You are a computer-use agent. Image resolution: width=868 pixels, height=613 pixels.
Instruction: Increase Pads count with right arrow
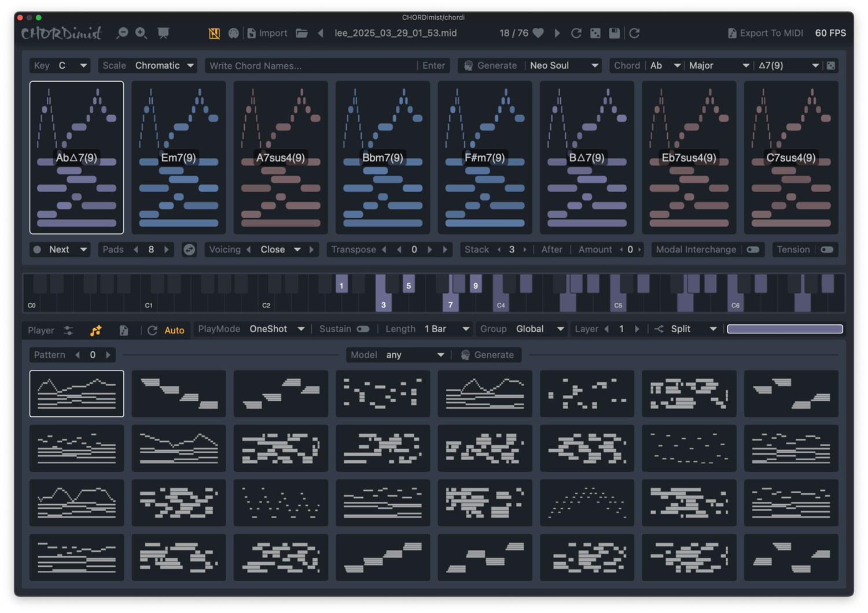(x=167, y=249)
